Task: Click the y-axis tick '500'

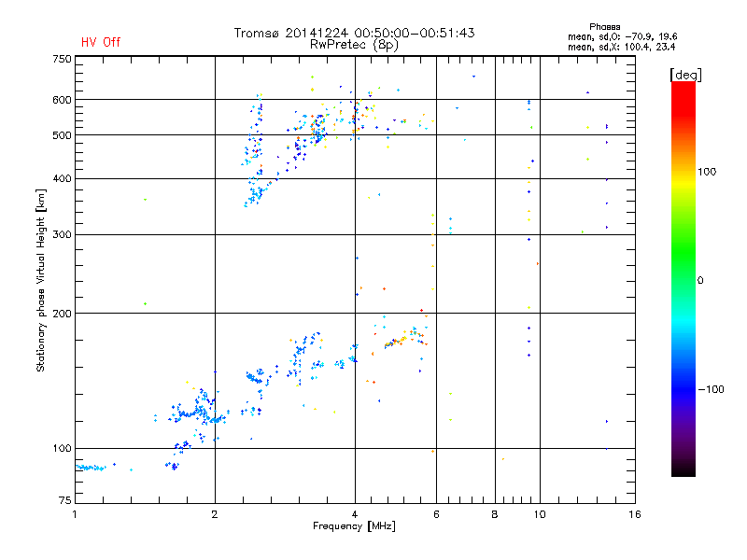Action: (x=62, y=135)
